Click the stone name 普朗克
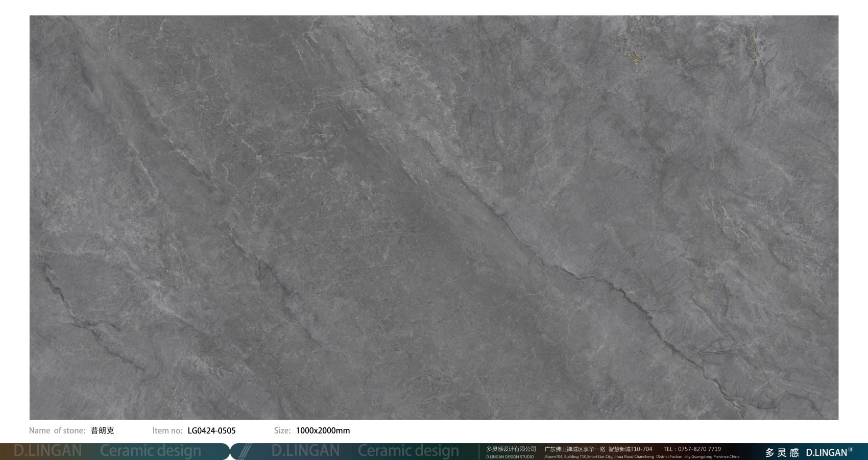The image size is (868, 460). 102,430
